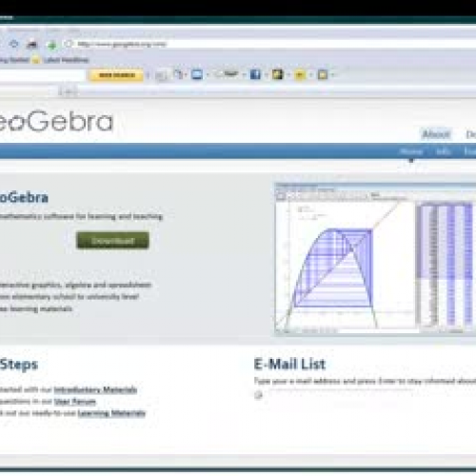Click the gray toolbar icon after Web Search
The image size is (476, 476).
(161, 75)
